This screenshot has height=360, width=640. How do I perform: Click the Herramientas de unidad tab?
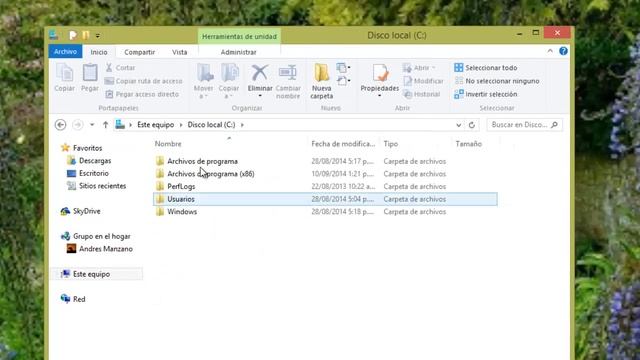[239, 36]
